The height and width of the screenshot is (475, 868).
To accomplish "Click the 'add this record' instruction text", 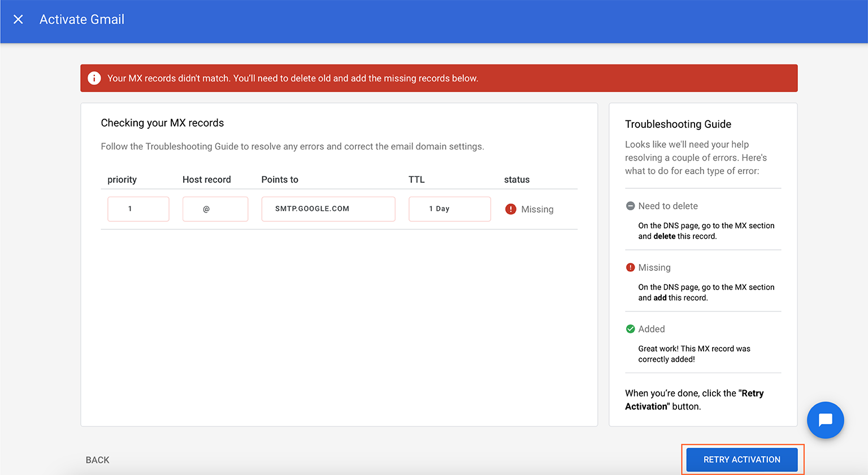I will [x=706, y=292].
